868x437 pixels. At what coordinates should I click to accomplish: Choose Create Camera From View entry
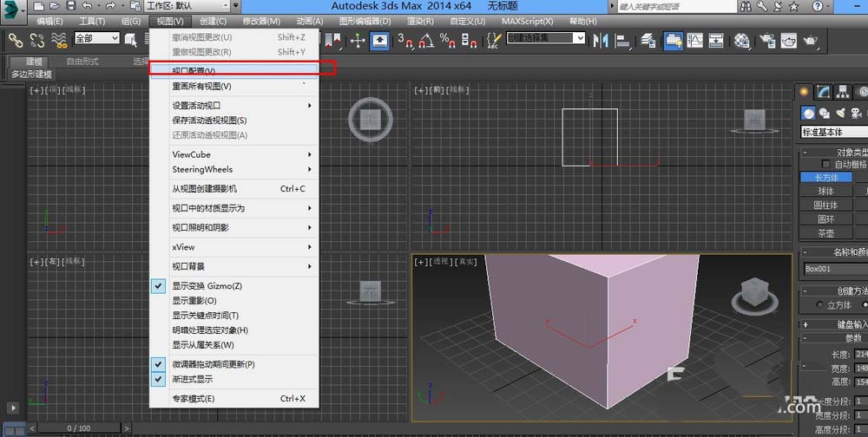click(x=234, y=189)
